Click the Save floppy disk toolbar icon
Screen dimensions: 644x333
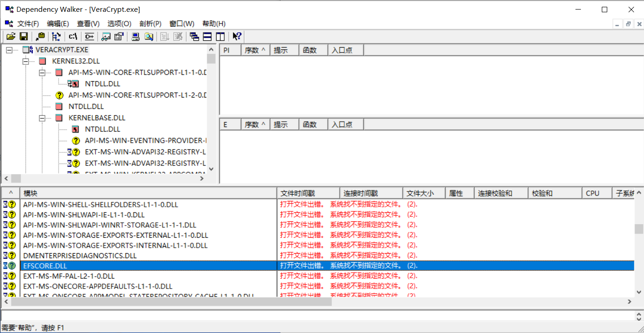(x=24, y=37)
